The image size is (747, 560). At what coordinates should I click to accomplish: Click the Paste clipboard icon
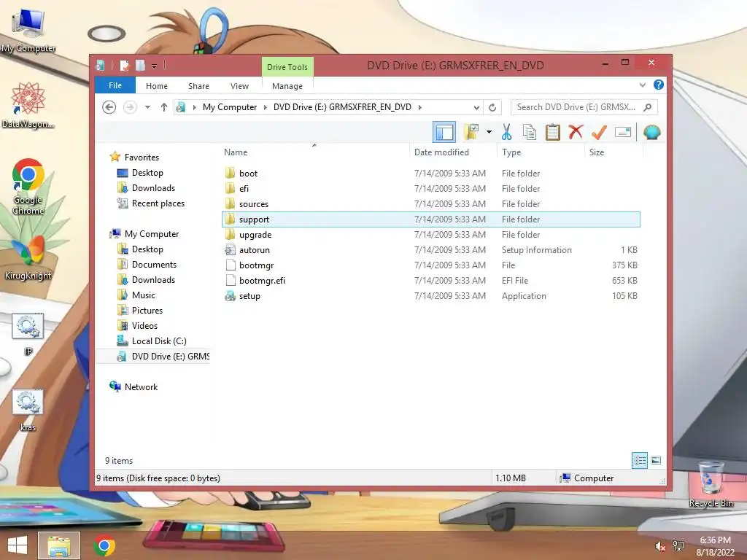tap(553, 132)
